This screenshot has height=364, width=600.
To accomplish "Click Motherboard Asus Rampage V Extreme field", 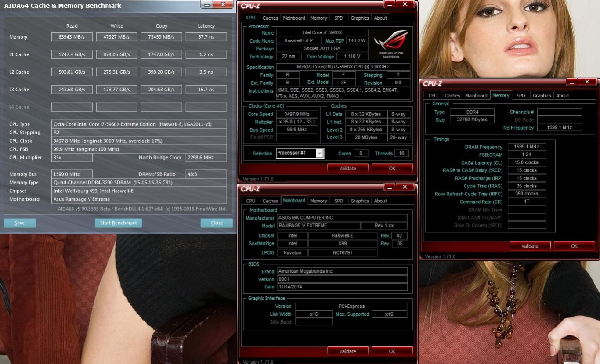I will pos(139,199).
